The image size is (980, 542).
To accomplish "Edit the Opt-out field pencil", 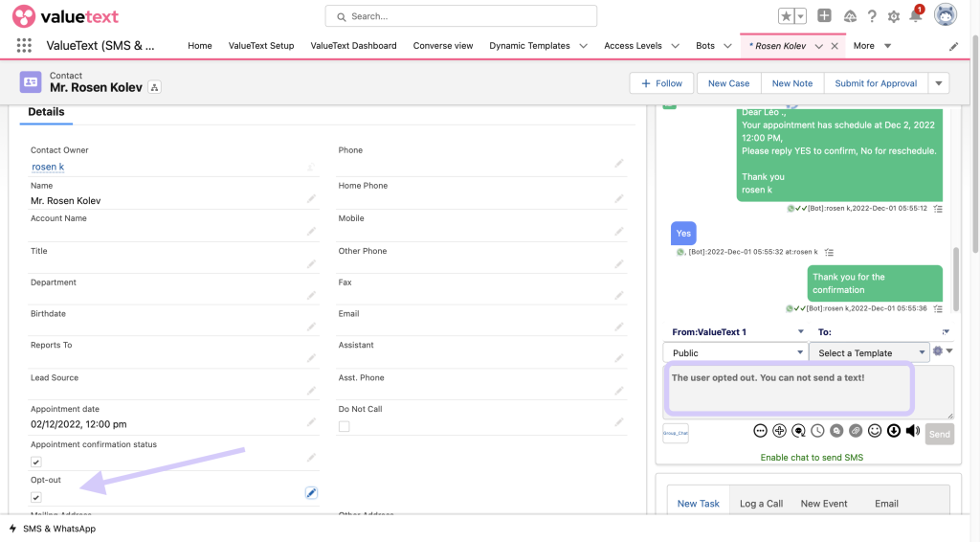I will pyautogui.click(x=311, y=492).
